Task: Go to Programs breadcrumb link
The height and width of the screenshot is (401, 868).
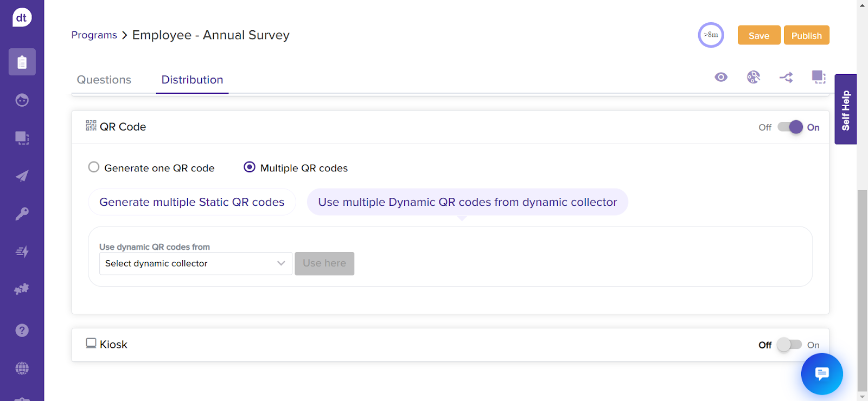Action: tap(94, 35)
